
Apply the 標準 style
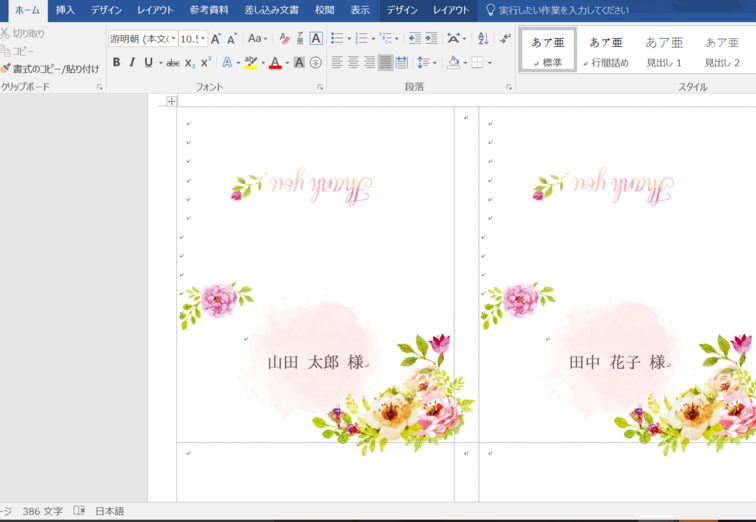pyautogui.click(x=548, y=50)
